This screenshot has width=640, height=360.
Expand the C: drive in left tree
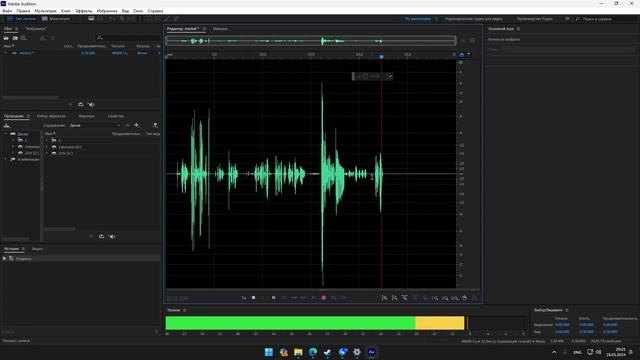(x=13, y=140)
